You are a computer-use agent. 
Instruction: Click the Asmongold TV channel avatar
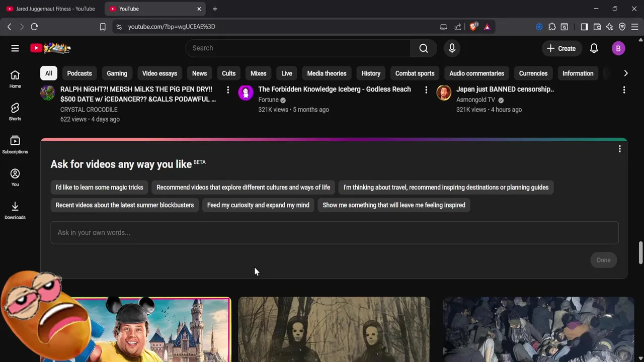click(444, 93)
